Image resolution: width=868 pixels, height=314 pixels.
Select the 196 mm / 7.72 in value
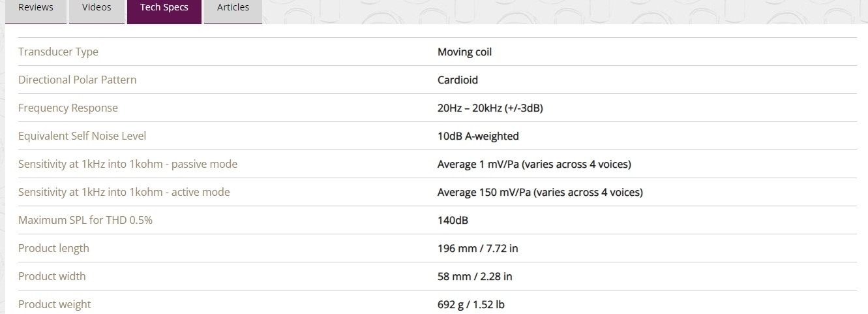[477, 249]
